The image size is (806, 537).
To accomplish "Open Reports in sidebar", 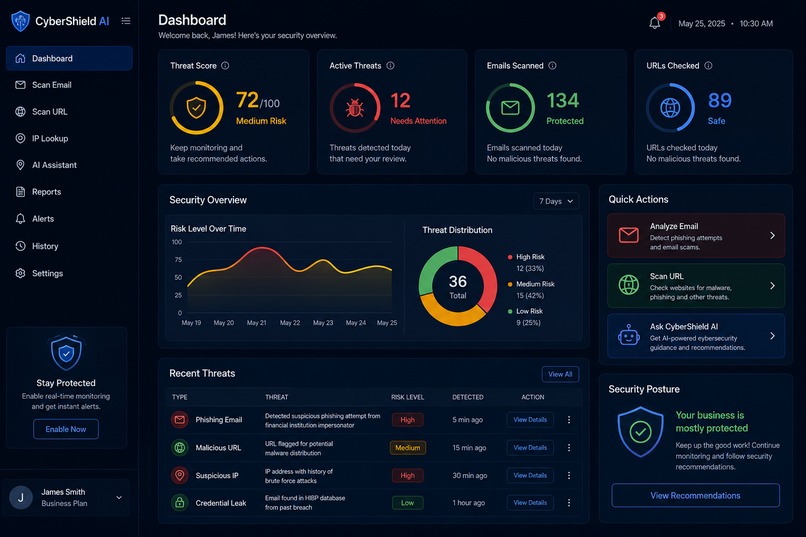I will tap(69, 192).
